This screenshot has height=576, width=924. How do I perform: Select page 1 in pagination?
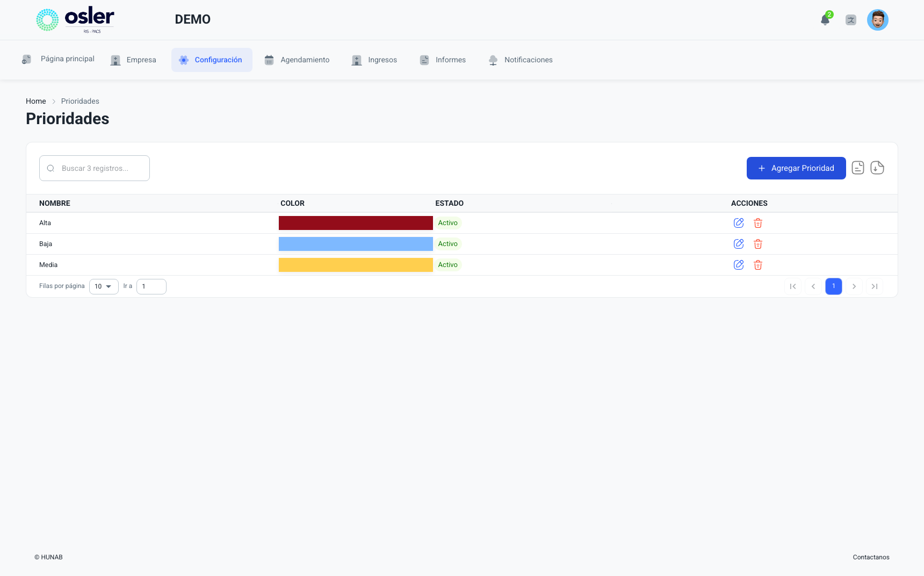pyautogui.click(x=834, y=286)
